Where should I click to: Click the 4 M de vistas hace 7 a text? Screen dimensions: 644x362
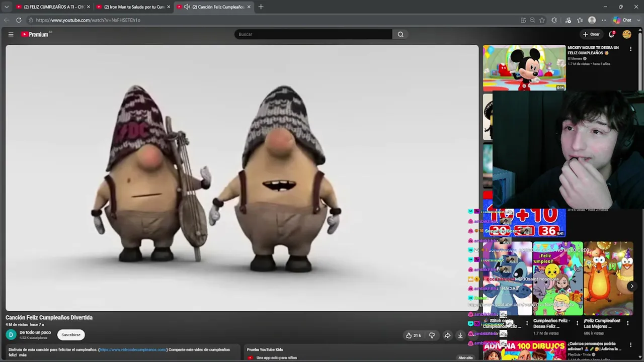click(25, 325)
